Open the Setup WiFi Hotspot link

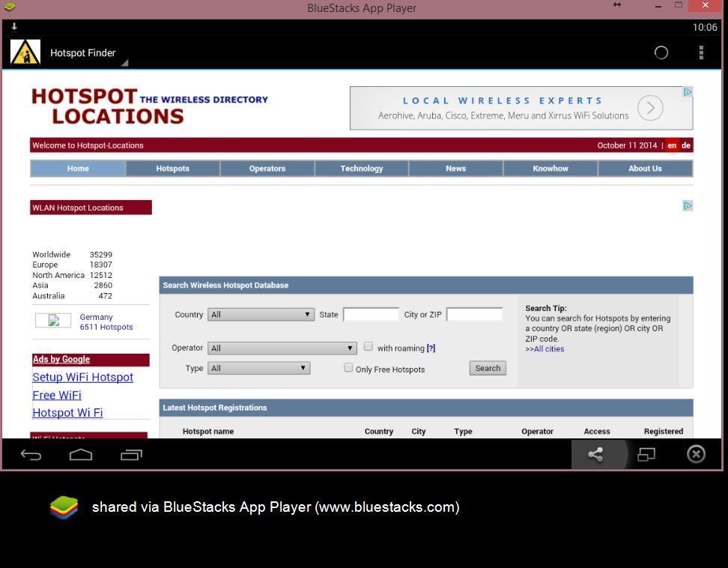82,377
